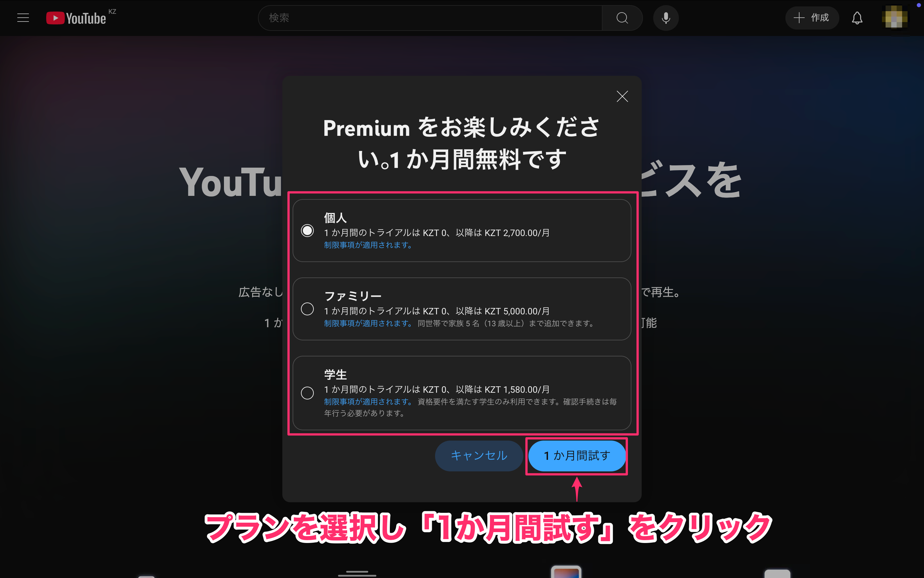
Task: Click the YouTube logo
Action: (x=76, y=18)
